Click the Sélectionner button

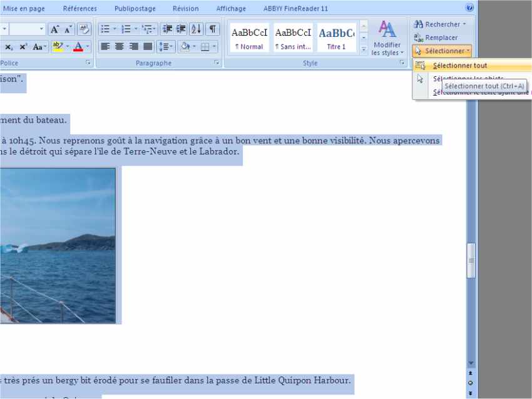(x=442, y=51)
